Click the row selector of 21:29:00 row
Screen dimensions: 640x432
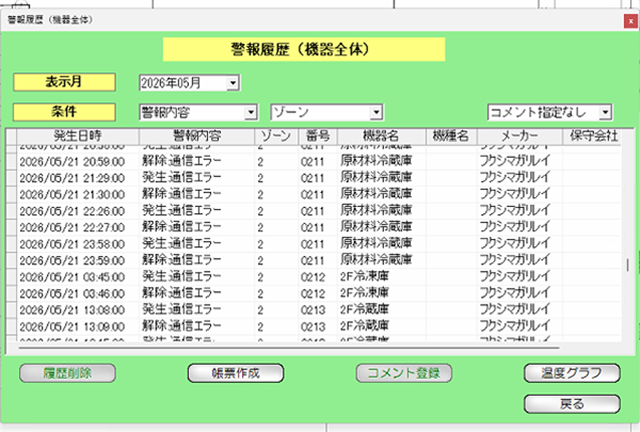pos(11,178)
